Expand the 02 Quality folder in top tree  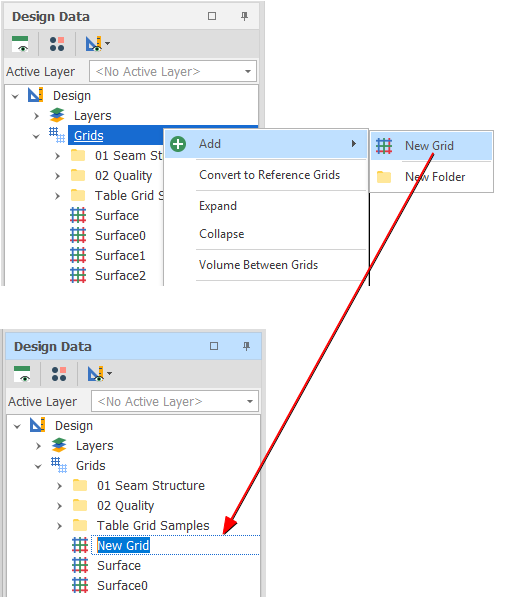57,176
